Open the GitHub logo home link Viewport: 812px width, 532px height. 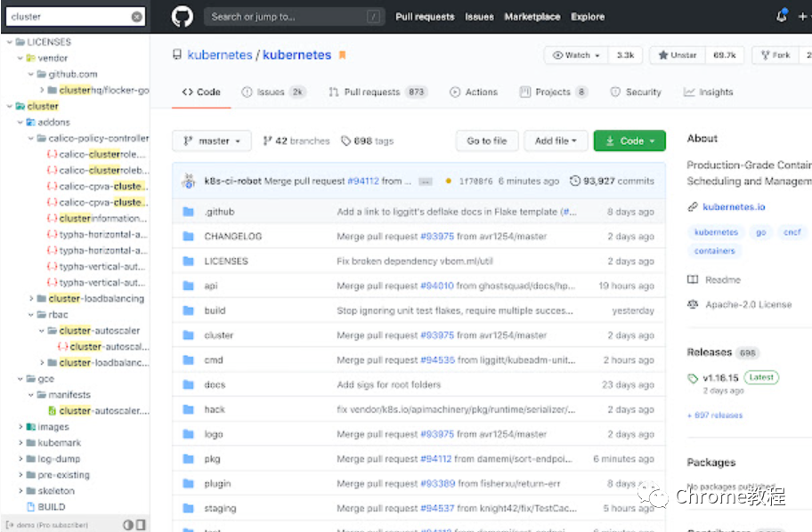click(x=183, y=17)
